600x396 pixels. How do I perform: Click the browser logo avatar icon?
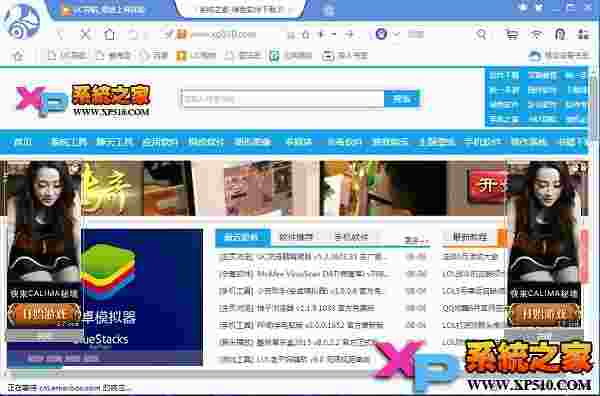coord(21,21)
